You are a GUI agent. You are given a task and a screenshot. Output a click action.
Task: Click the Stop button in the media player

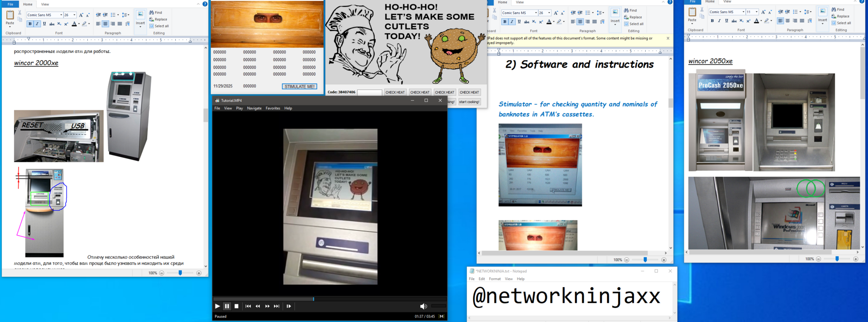coord(236,306)
